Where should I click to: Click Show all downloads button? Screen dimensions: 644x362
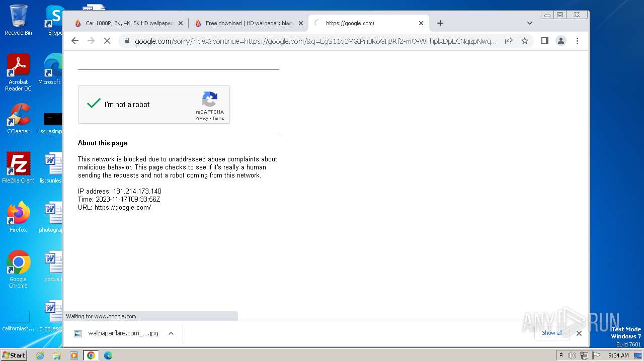point(552,333)
